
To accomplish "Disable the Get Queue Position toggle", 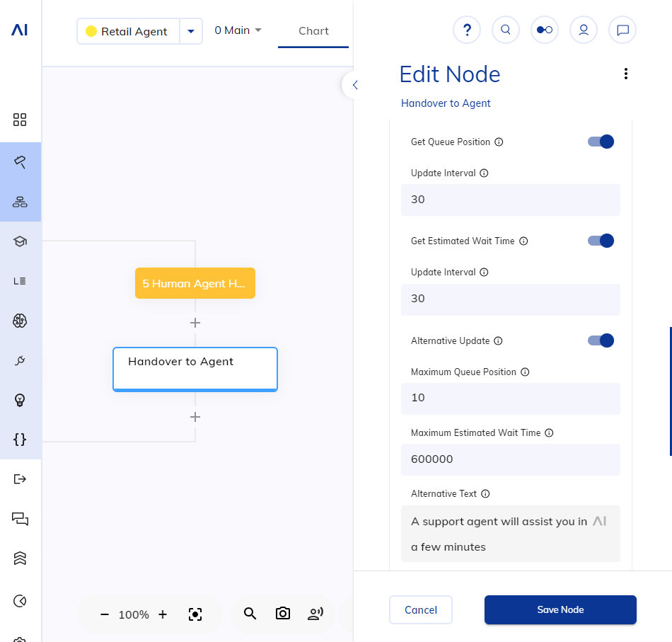I will click(601, 142).
